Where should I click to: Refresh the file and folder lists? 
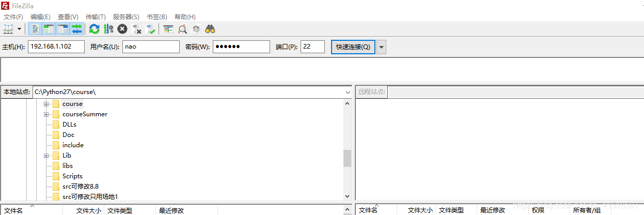pyautogui.click(x=94, y=29)
